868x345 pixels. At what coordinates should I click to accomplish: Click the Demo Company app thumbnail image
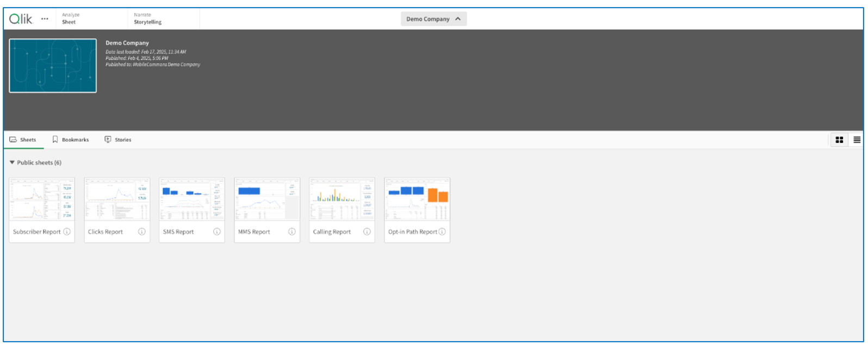(53, 66)
